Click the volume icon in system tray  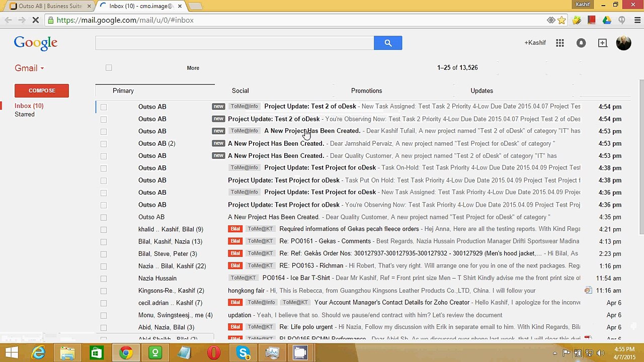[599, 353]
